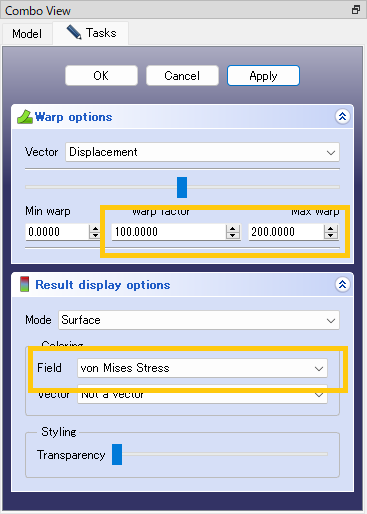The image size is (367, 514).
Task: Increase Min warp with up arrow
Action: 95,228
